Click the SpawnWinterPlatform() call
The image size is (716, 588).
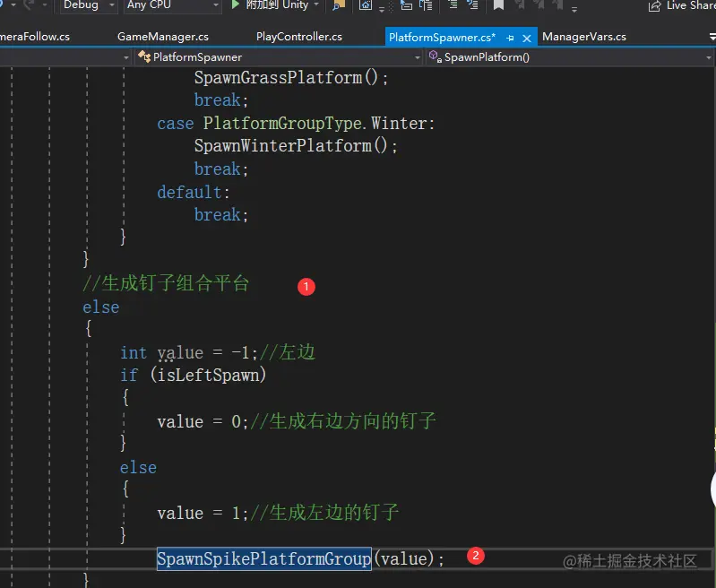[296, 146]
